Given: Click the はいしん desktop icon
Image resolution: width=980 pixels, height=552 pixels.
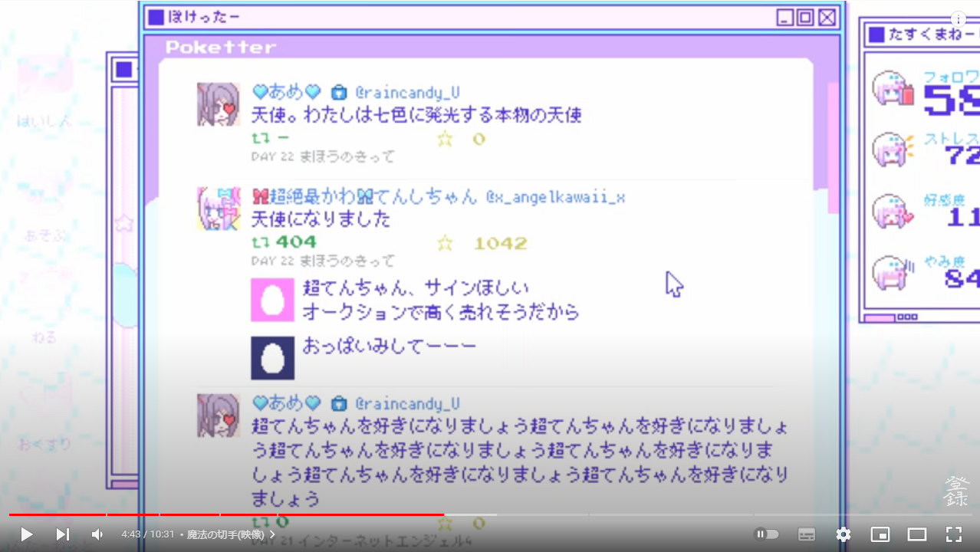Looking at the screenshot, I should [x=45, y=90].
